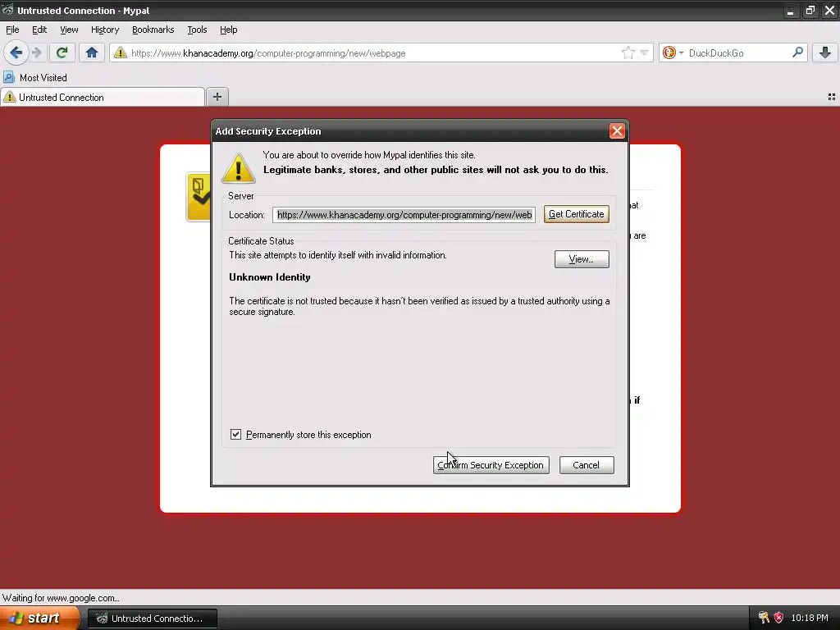
Task: Click the yellow untrusted page badge icon
Action: click(x=199, y=197)
